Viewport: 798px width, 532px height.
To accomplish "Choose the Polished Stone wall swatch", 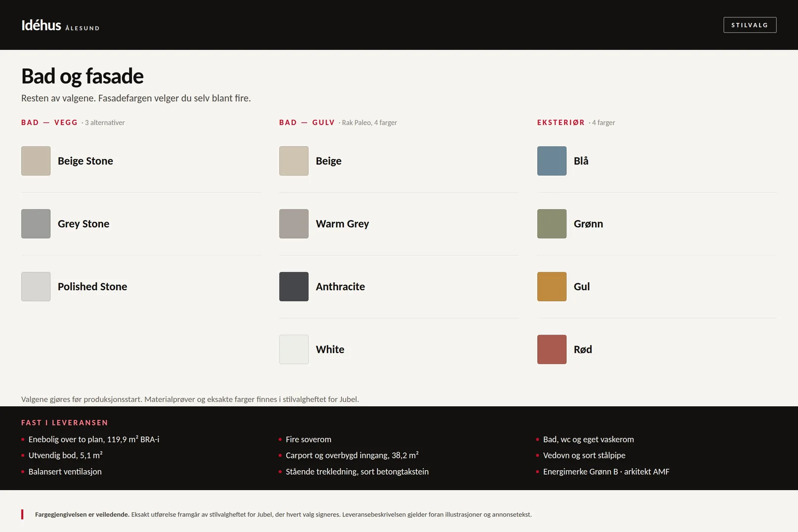I will coord(36,287).
